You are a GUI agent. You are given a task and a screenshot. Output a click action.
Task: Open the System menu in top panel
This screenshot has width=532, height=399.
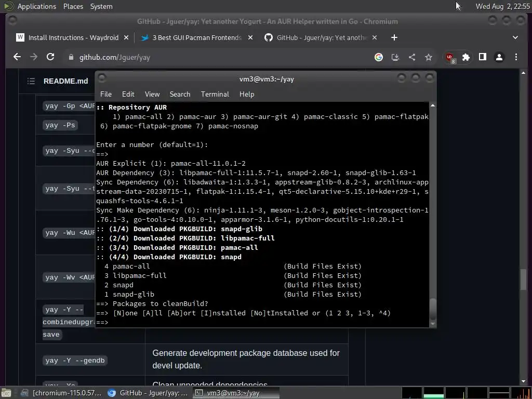coord(101,6)
